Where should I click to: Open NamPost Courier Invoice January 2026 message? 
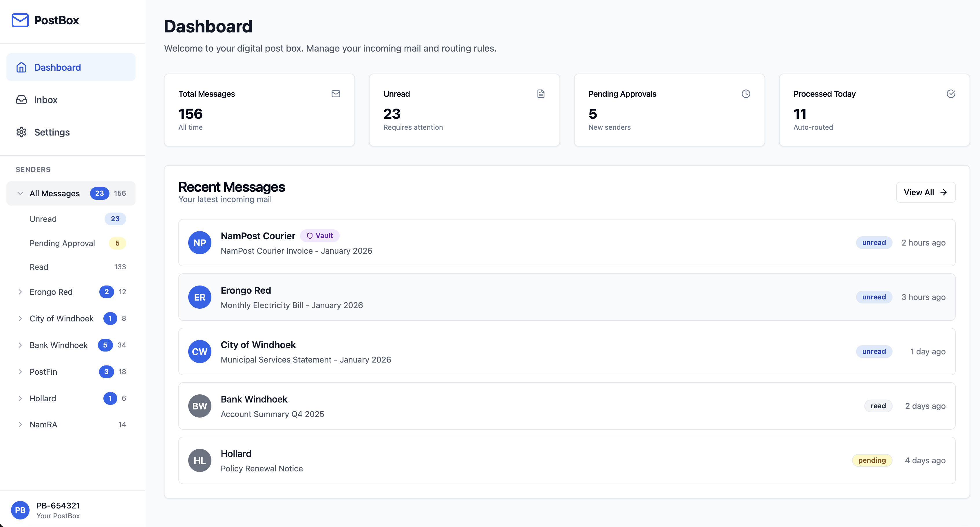[567, 243]
